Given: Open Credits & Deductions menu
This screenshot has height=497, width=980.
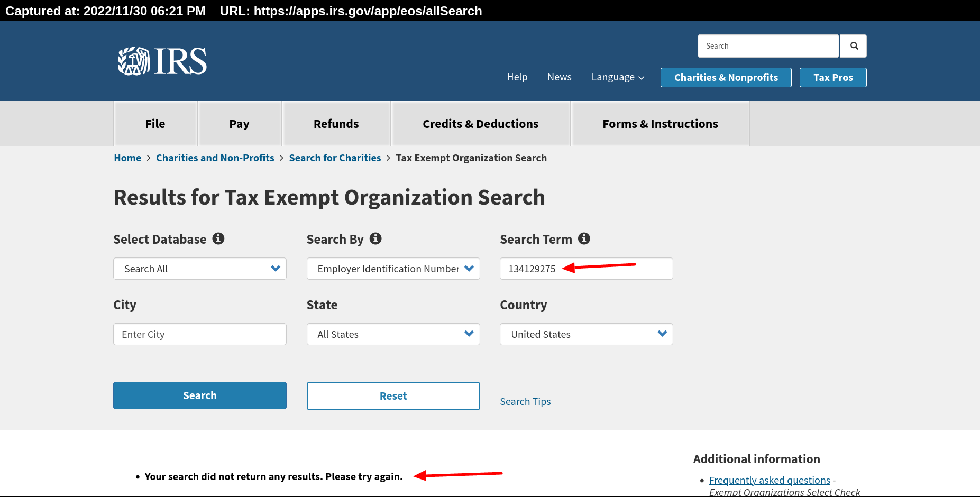Looking at the screenshot, I should pos(481,124).
